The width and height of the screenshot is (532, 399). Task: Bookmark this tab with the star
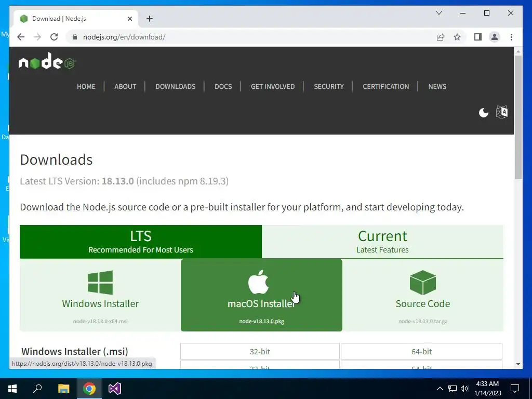pyautogui.click(x=457, y=37)
